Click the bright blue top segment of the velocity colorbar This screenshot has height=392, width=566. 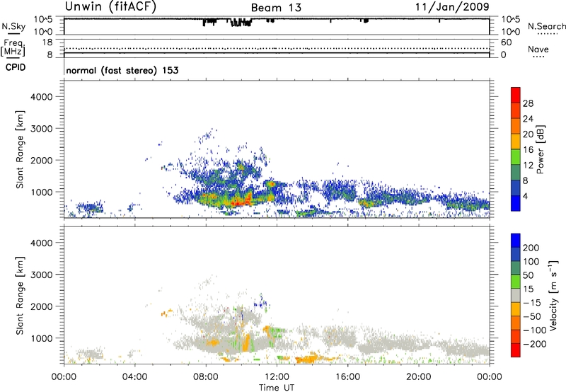[x=516, y=241]
